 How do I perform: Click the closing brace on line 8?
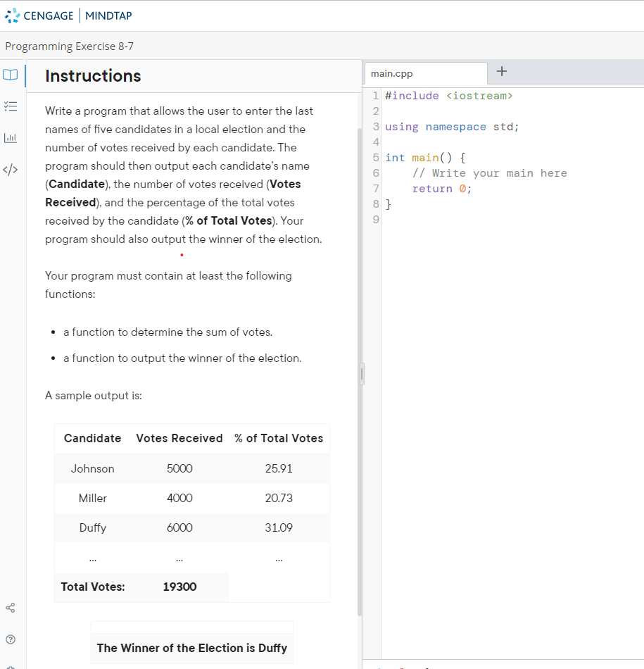(388, 204)
